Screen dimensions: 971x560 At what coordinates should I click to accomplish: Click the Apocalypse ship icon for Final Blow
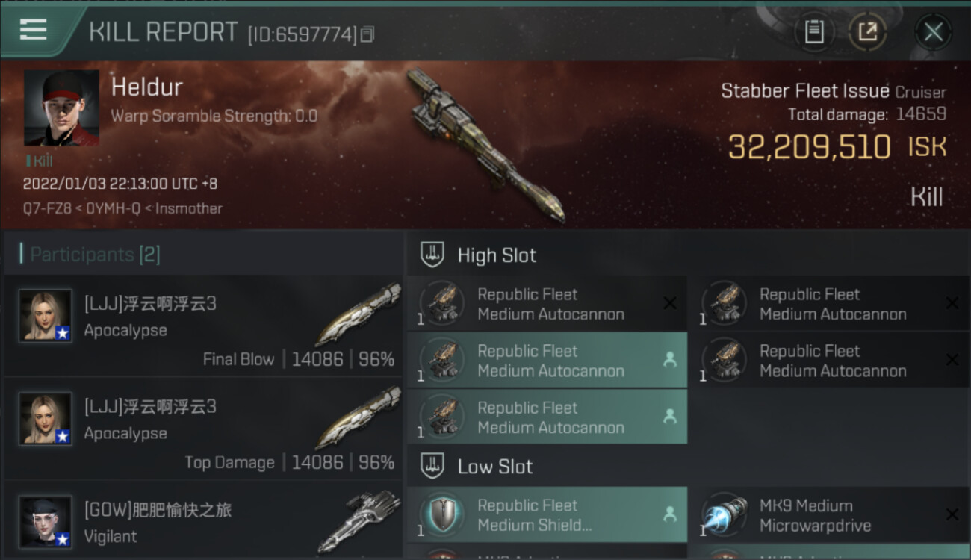pyautogui.click(x=357, y=314)
